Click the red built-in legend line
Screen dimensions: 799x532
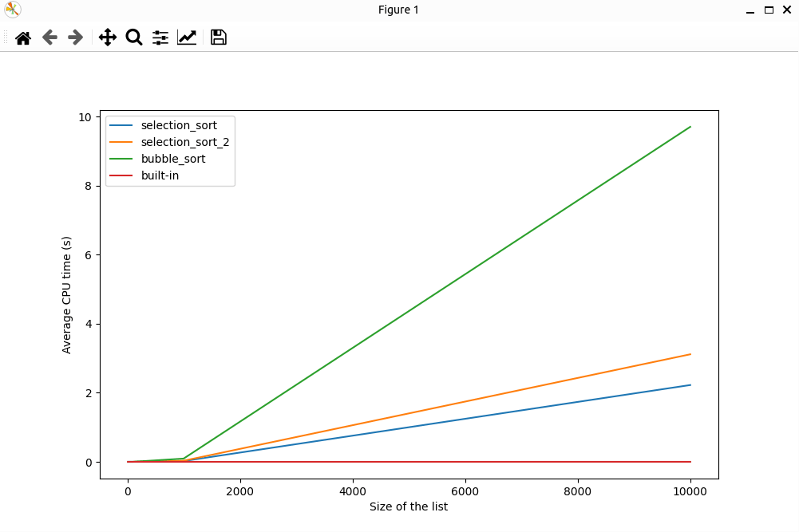tap(121, 175)
